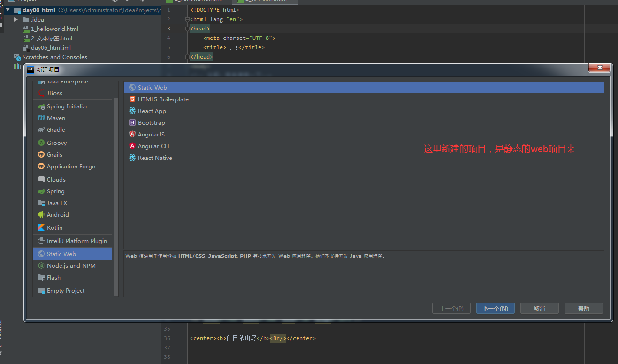Viewport: 618px width, 364px height.
Task: Click the closing head fold marker on line 6
Action: point(187,57)
